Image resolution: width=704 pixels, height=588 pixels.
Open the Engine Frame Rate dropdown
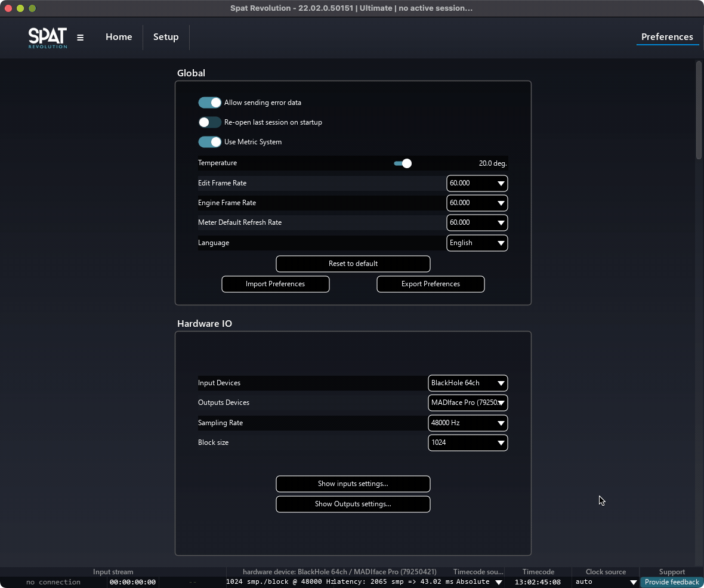[477, 203]
